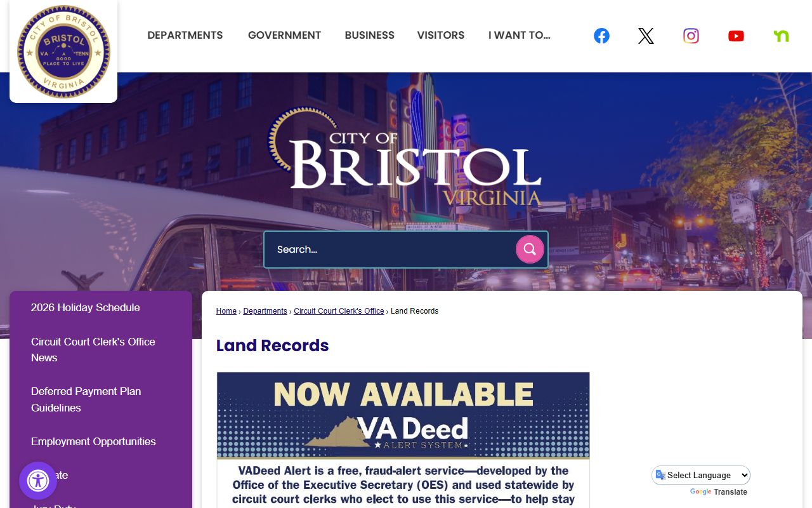The width and height of the screenshot is (812, 508).
Task: Open 2026 Holiday Schedule sidebar link
Action: coord(86,308)
